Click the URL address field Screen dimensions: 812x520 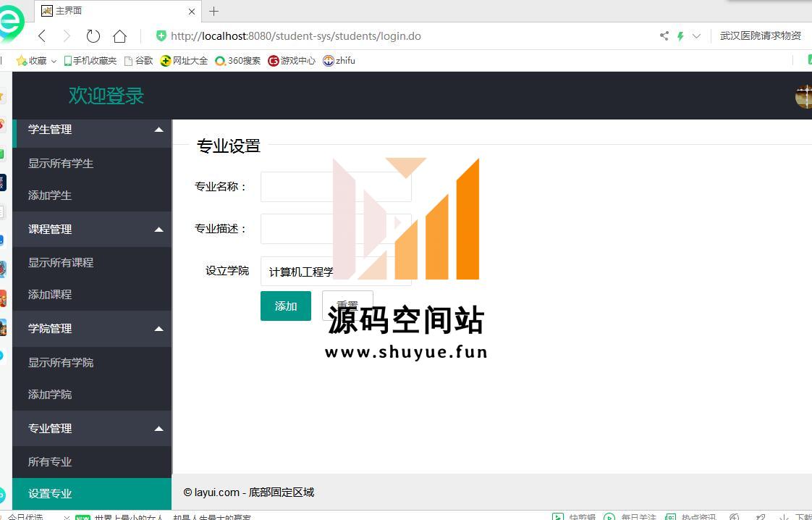[296, 35]
